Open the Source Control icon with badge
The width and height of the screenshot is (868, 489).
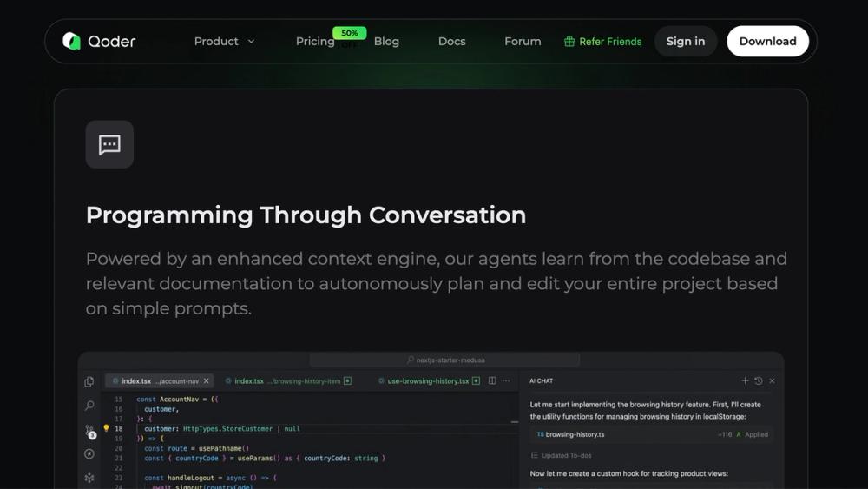click(89, 432)
